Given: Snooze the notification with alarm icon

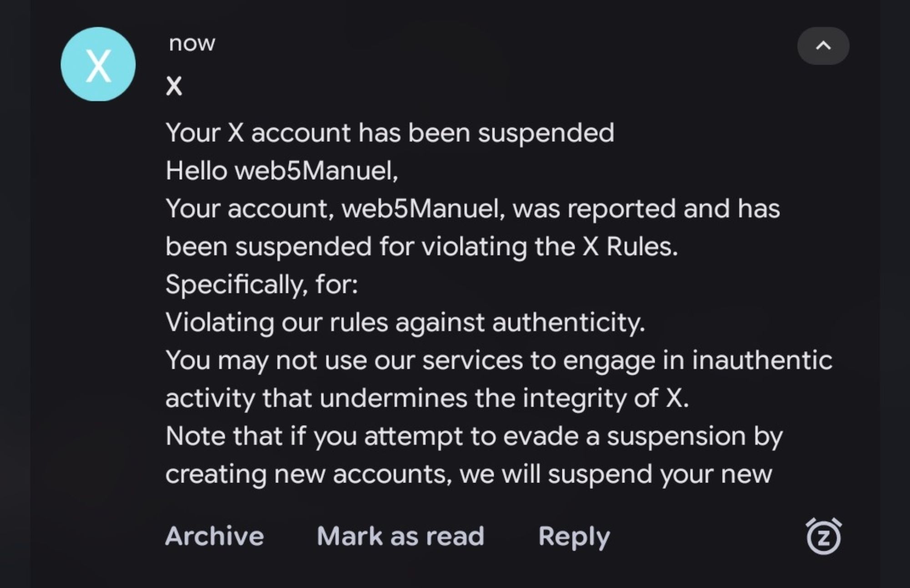Looking at the screenshot, I should click(x=824, y=536).
